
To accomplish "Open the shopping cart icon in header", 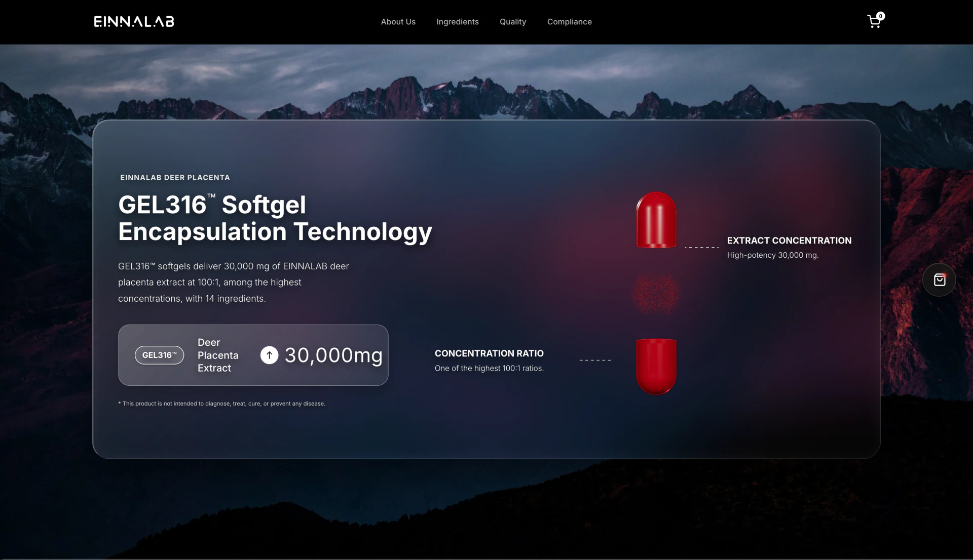I will [874, 22].
